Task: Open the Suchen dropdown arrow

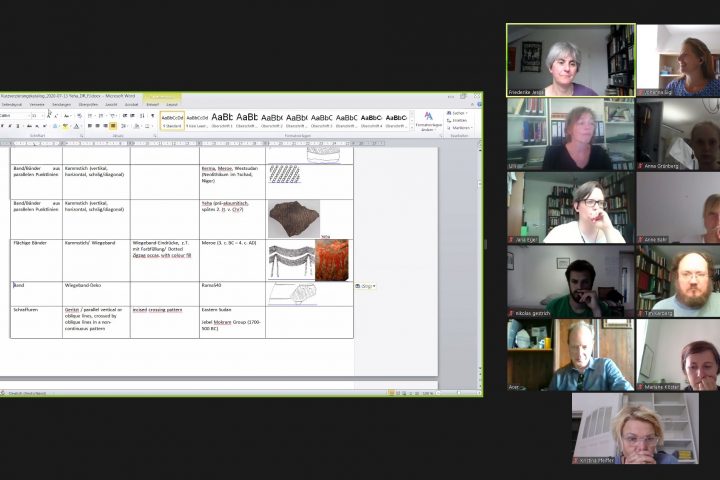Action: tap(467, 113)
